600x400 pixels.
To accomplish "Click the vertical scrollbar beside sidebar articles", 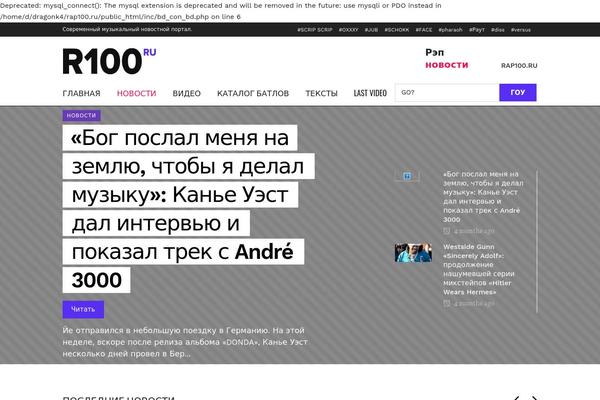I will 537,242.
